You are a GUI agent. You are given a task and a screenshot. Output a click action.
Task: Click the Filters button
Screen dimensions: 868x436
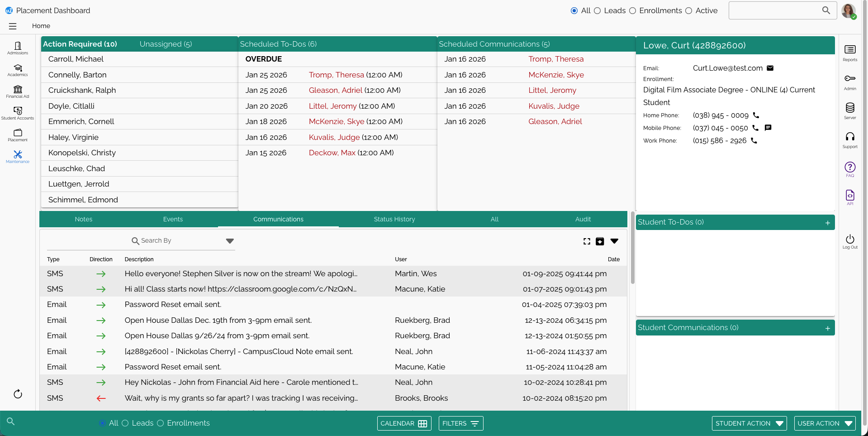tap(460, 423)
